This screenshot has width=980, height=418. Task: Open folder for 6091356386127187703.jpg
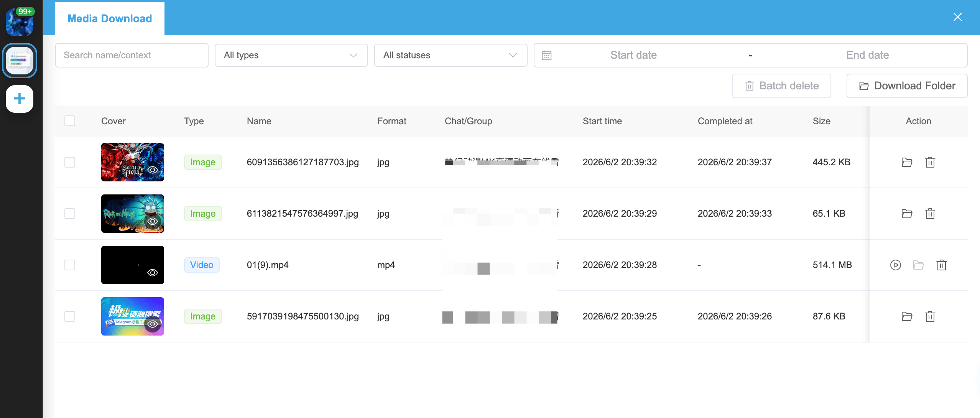pyautogui.click(x=907, y=162)
